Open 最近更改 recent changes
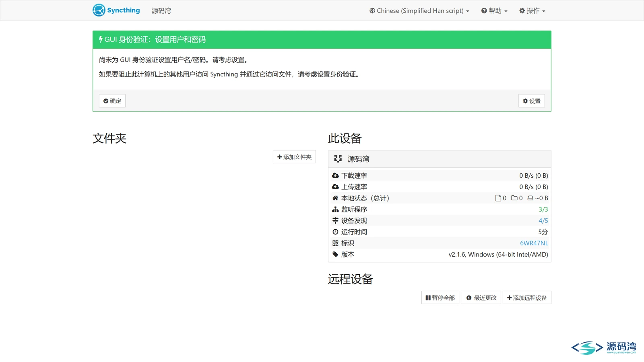This screenshot has width=644, height=362. pos(481,298)
